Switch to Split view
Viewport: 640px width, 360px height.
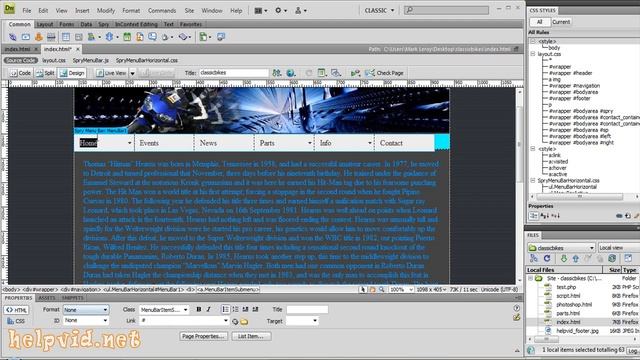(45, 73)
